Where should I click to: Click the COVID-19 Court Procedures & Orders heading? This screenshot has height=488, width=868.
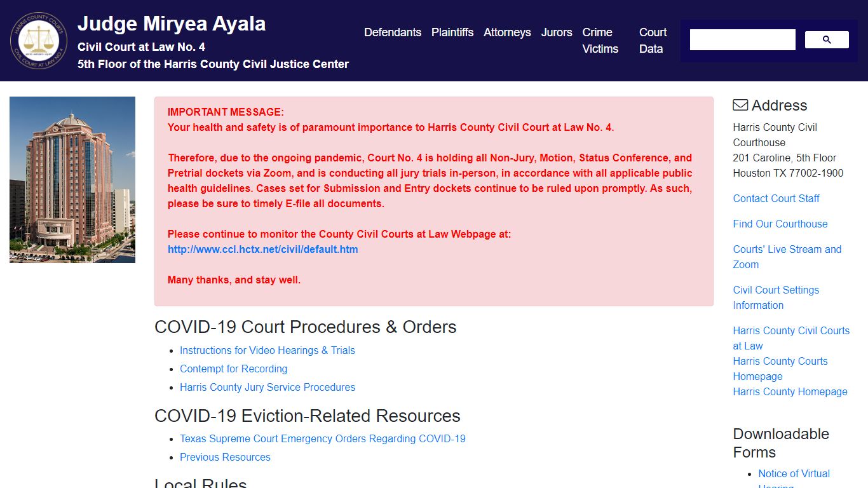[x=306, y=327]
